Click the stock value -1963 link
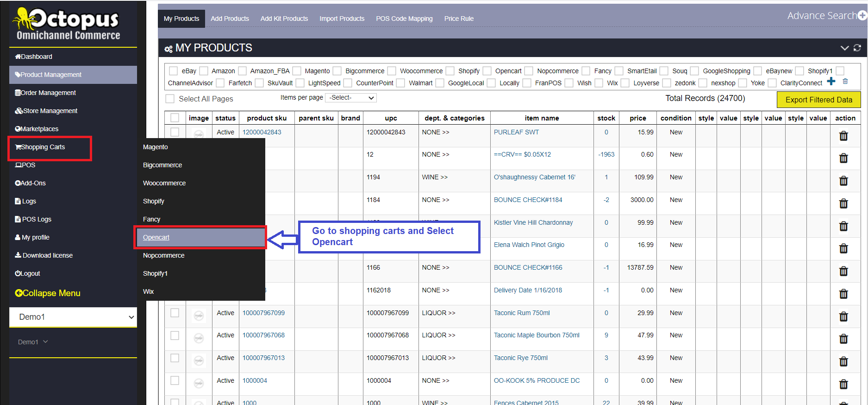Screen dimensions: 868x405 click(606, 154)
